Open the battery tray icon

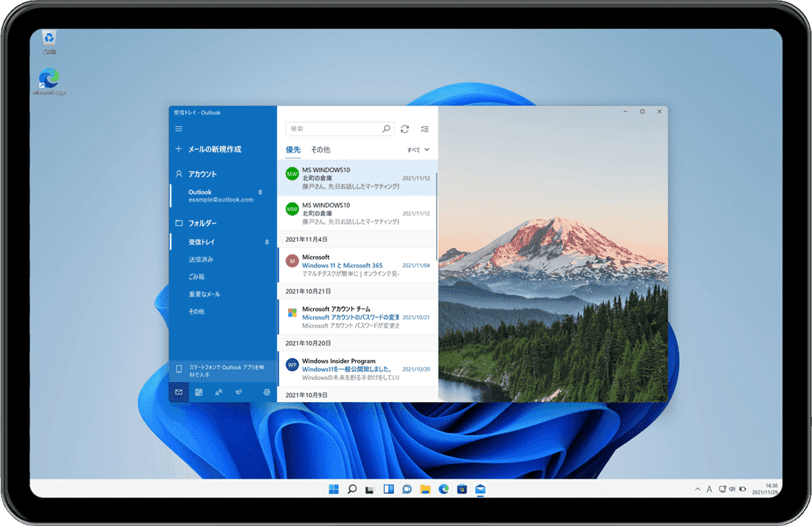click(743, 489)
